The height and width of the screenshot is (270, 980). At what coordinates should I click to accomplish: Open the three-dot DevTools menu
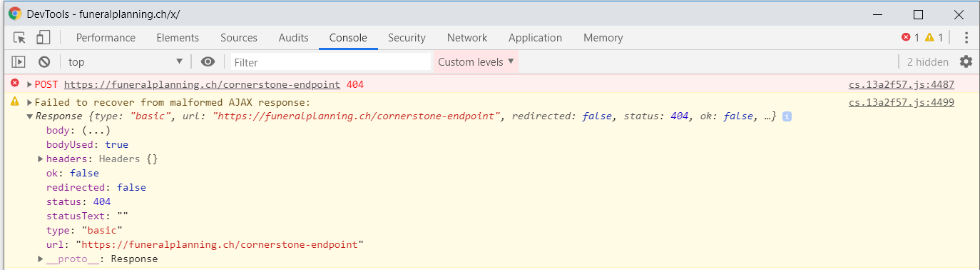click(x=966, y=38)
